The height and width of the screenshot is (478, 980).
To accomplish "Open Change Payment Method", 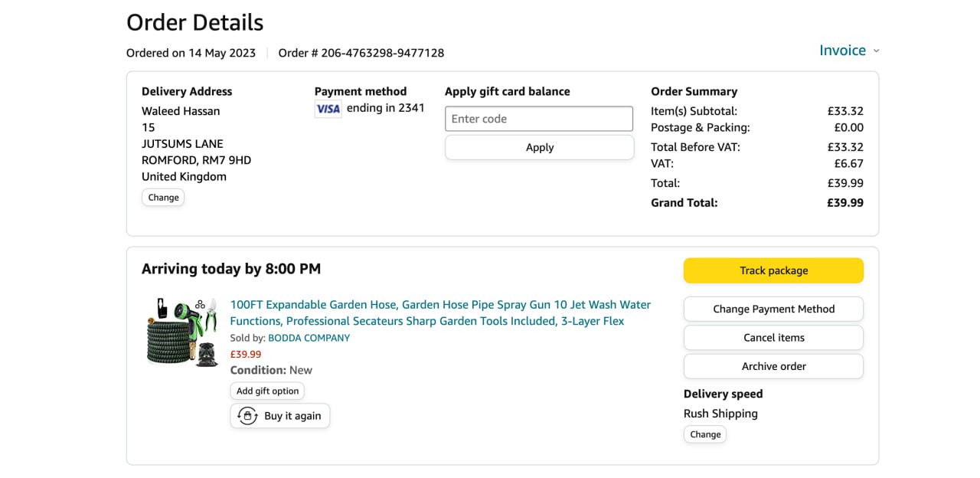I will tap(773, 309).
